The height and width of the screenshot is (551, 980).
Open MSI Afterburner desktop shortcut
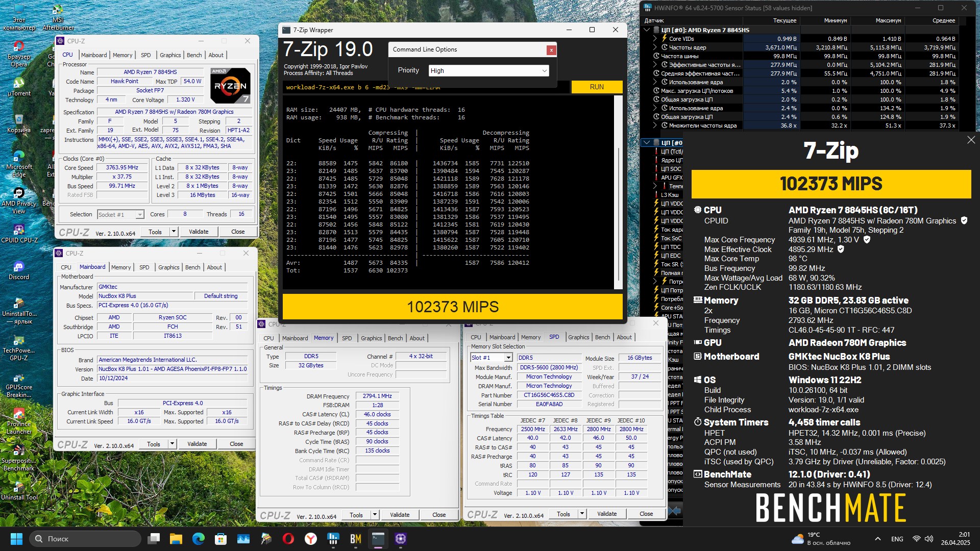tap(58, 17)
